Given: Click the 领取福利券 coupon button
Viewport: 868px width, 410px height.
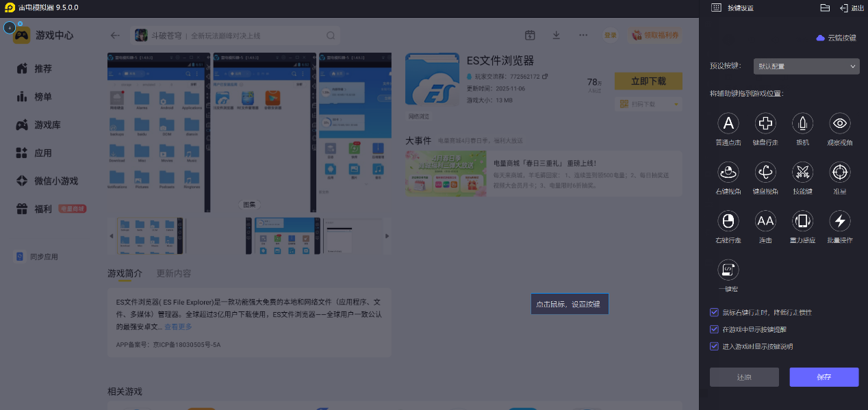Looking at the screenshot, I should point(654,35).
